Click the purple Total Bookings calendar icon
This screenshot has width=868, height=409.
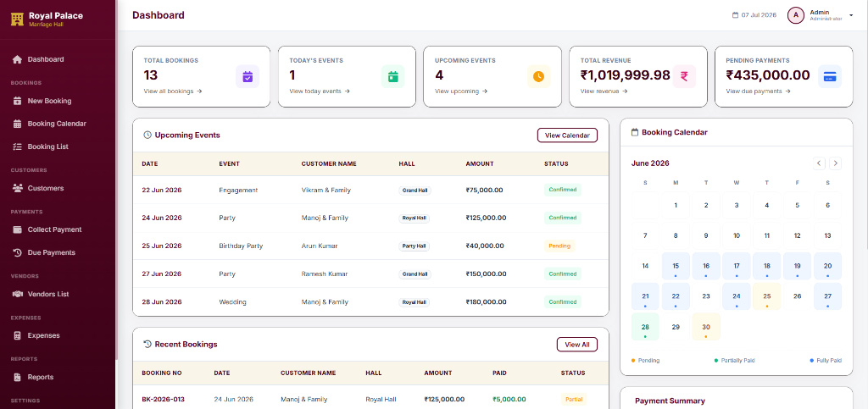click(x=248, y=76)
